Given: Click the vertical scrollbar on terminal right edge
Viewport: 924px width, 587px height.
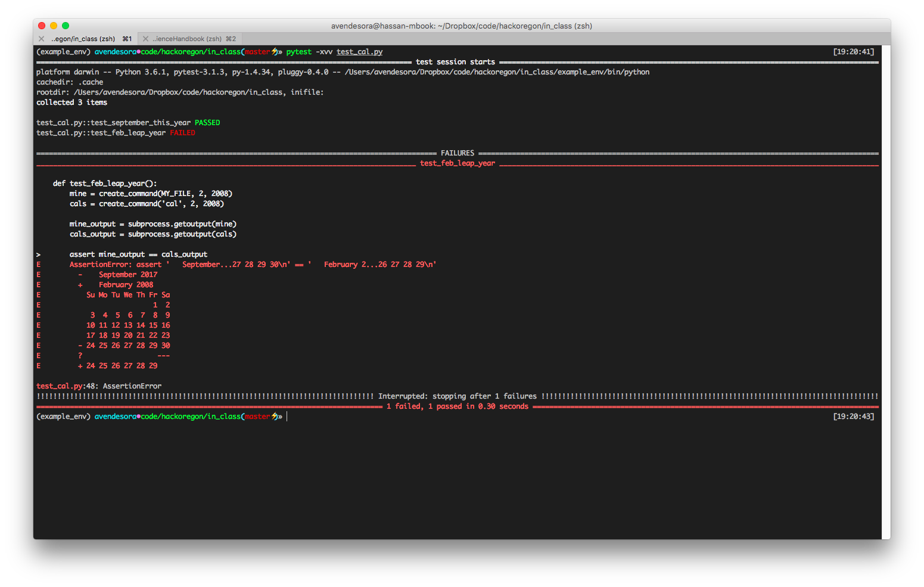Looking at the screenshot, I should (886, 292).
